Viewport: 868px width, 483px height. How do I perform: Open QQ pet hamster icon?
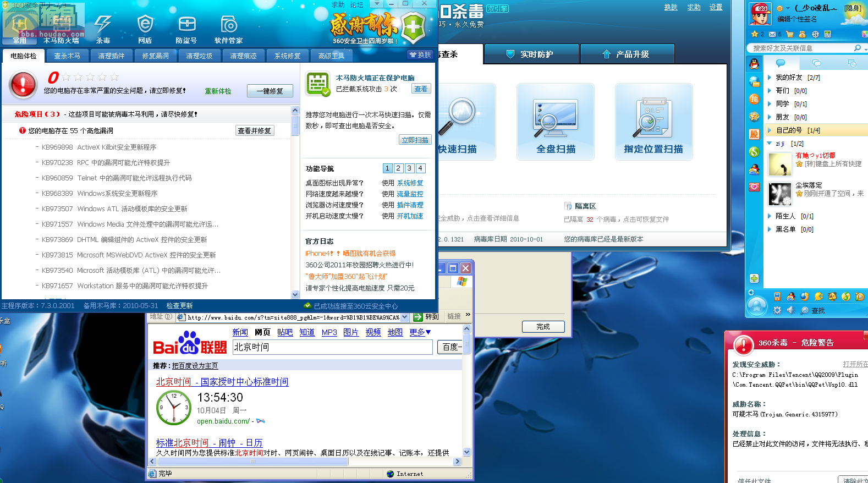coord(832,297)
